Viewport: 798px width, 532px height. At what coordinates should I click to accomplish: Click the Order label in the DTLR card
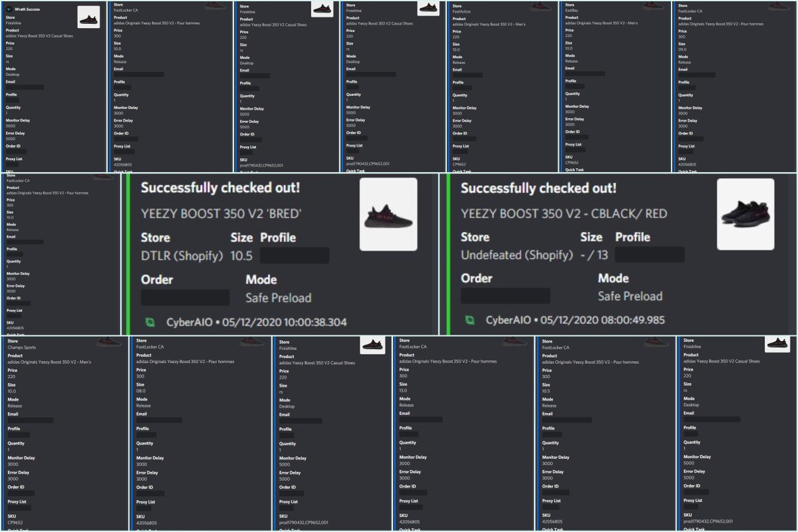(156, 279)
